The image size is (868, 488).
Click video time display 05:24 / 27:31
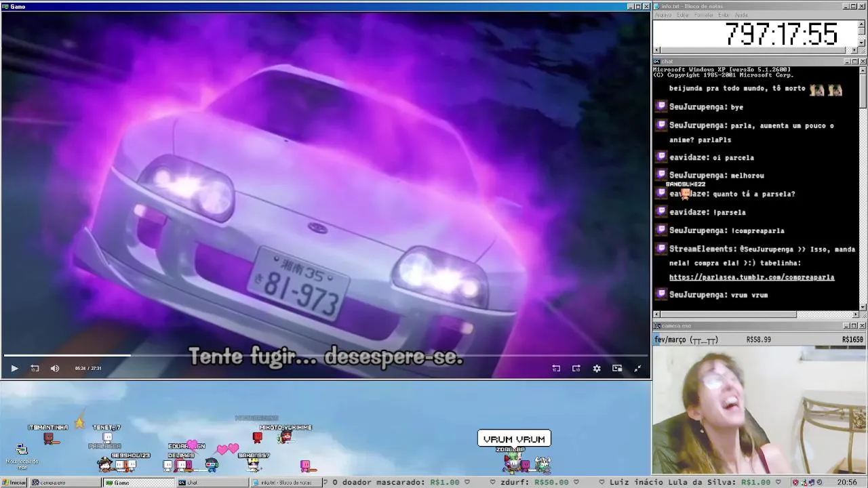pos(88,368)
